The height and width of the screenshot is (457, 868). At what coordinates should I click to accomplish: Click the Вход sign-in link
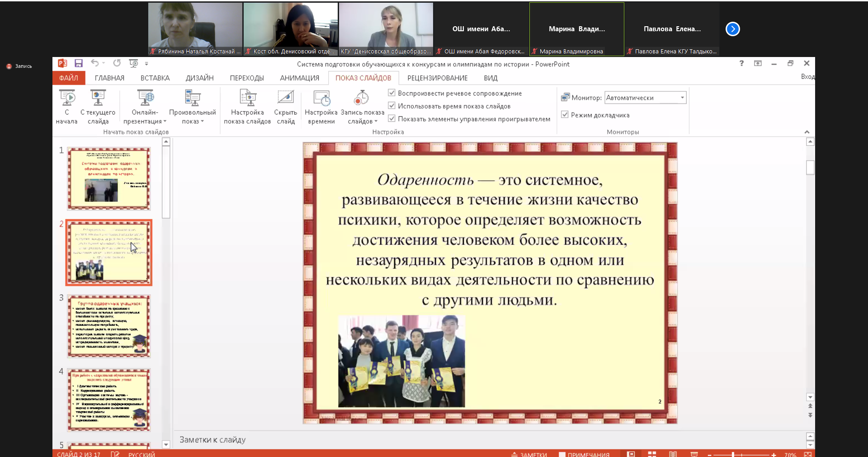[808, 76]
